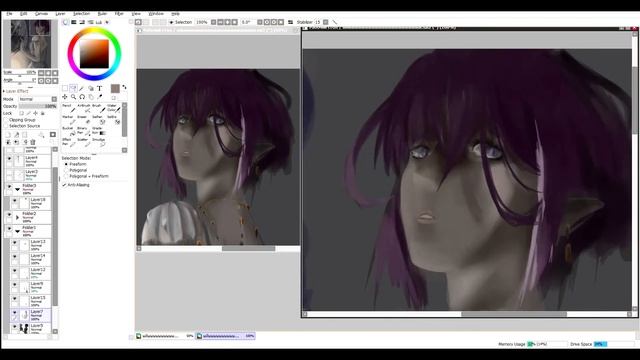Choose the Bucket fill tool
The image size is (640, 360).
(68, 131)
